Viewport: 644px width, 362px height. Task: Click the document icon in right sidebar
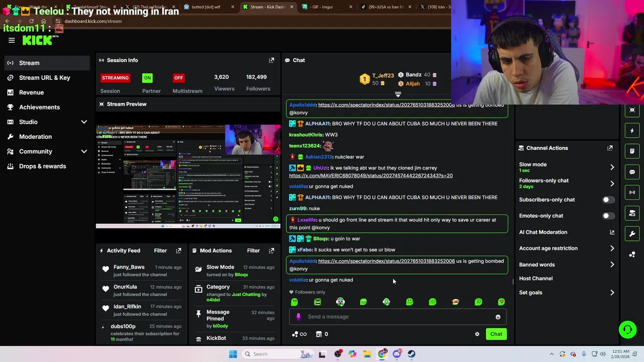[x=632, y=151]
